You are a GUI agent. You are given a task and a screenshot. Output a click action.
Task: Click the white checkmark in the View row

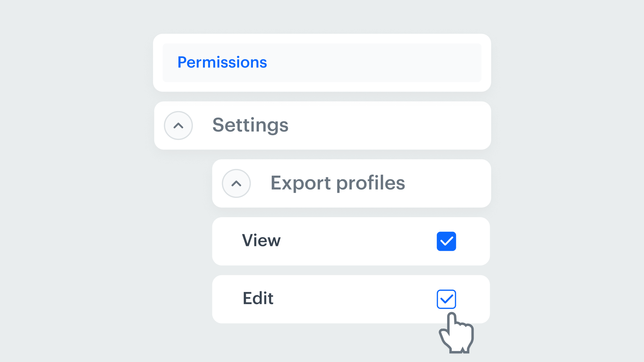[x=446, y=241]
